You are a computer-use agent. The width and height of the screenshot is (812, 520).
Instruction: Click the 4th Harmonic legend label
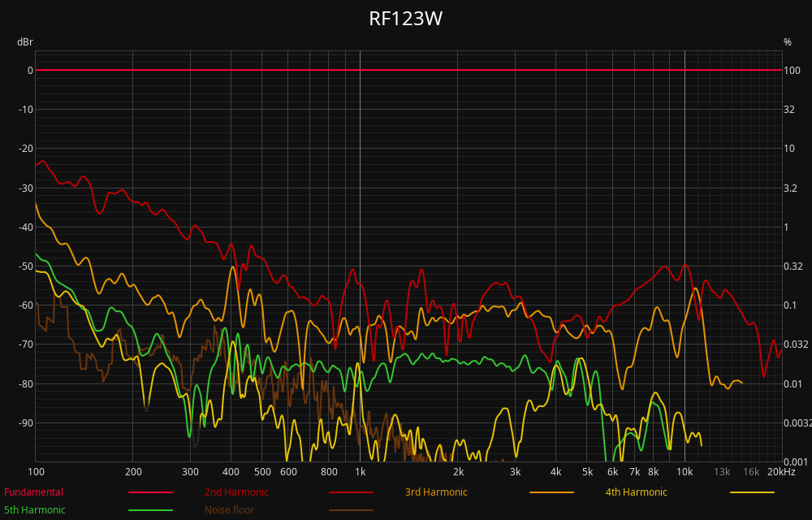pyautogui.click(x=636, y=492)
